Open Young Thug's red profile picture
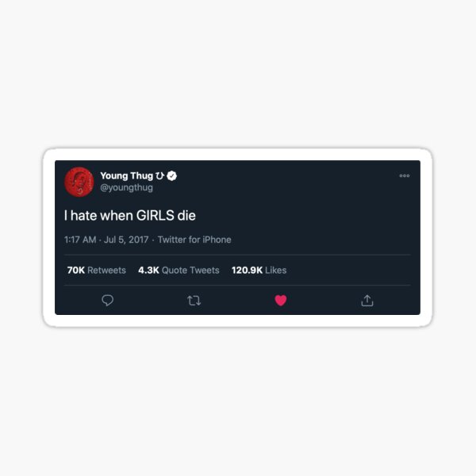Image resolution: width=476 pixels, height=476 pixels. tap(79, 182)
